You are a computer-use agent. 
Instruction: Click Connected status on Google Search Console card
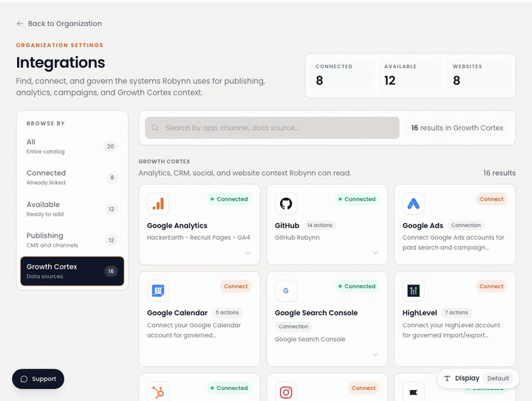point(357,286)
